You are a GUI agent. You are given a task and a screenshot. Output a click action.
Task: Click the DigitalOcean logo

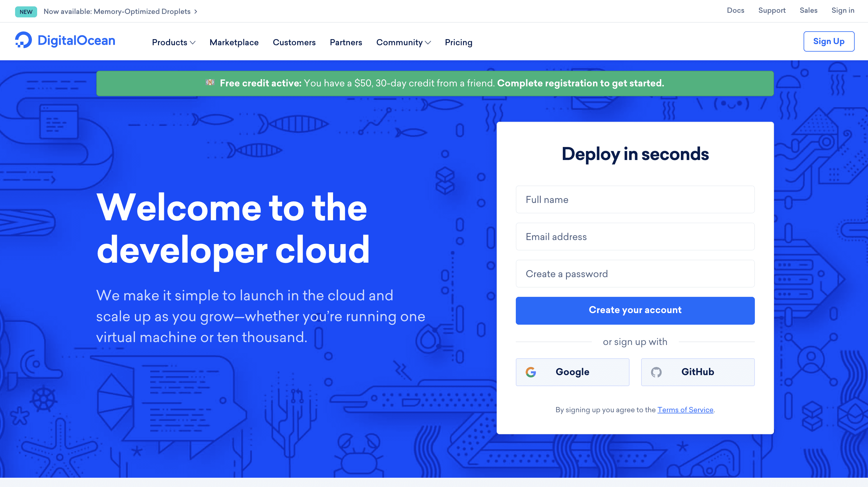65,40
